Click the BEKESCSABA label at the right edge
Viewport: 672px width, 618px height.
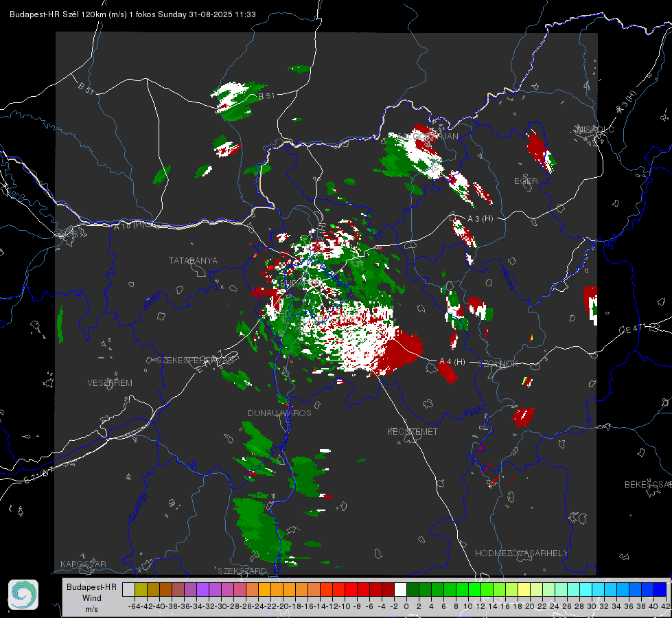(x=648, y=485)
